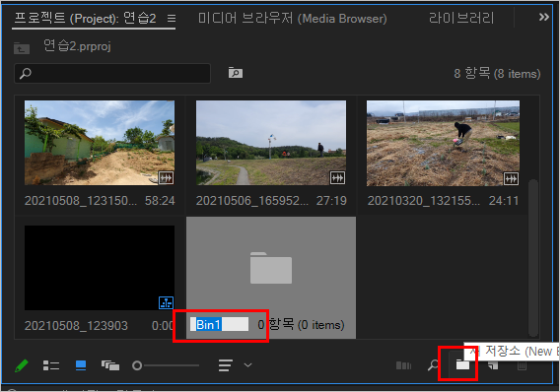Screen dimensions: 560x392
Task: Select the 프로젝트 (Project): 연습2 tab
Action: tap(85, 18)
